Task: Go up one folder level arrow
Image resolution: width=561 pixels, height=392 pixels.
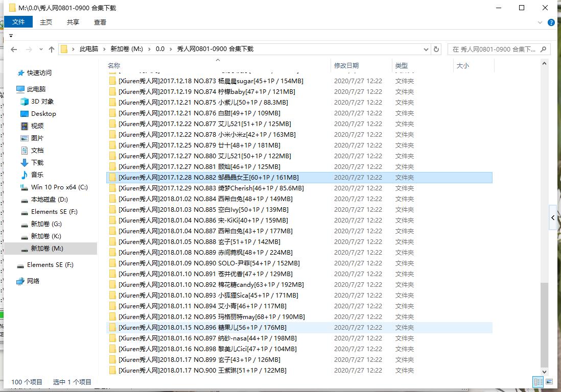Action: click(52, 50)
